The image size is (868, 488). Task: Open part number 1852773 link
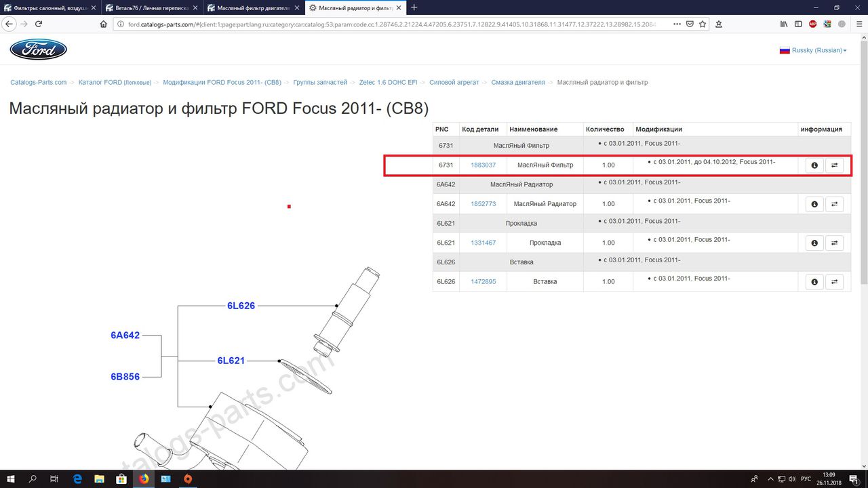[484, 204]
